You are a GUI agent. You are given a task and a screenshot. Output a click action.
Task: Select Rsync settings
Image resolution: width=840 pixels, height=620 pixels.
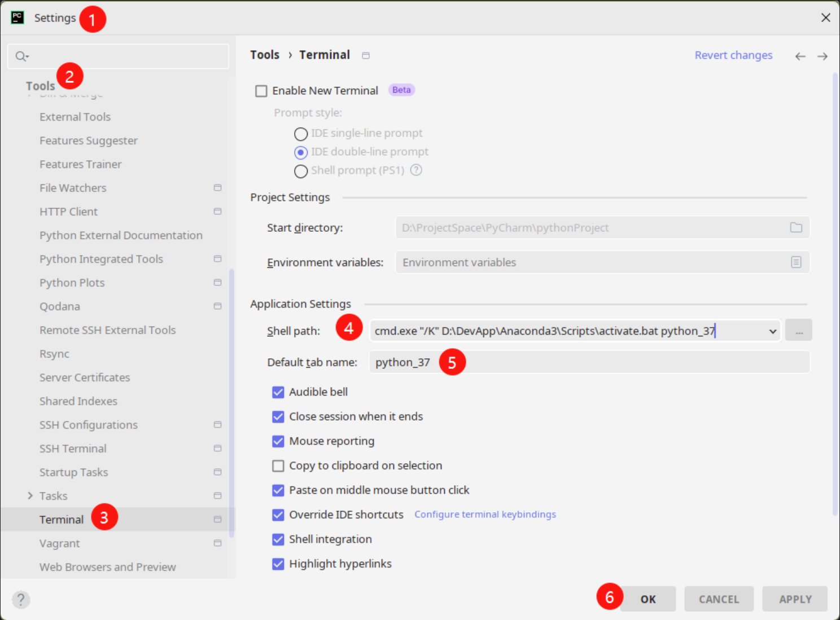54,354
